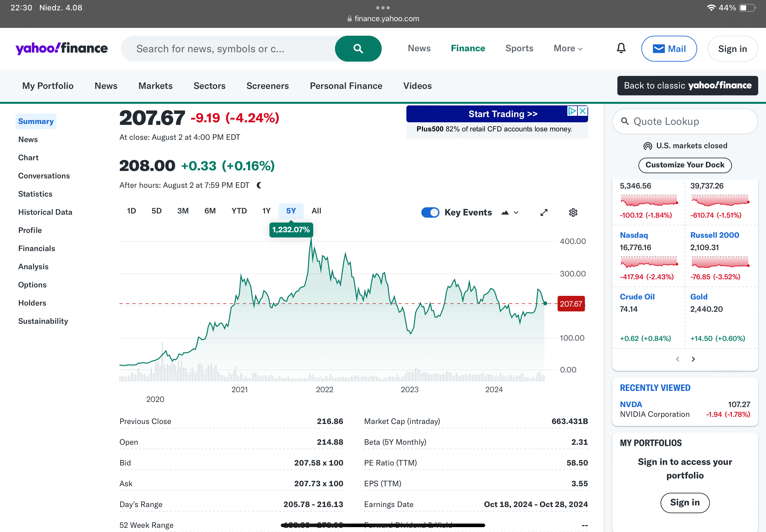Open Sectors in navigation bar
The height and width of the screenshot is (532, 766).
tap(209, 86)
